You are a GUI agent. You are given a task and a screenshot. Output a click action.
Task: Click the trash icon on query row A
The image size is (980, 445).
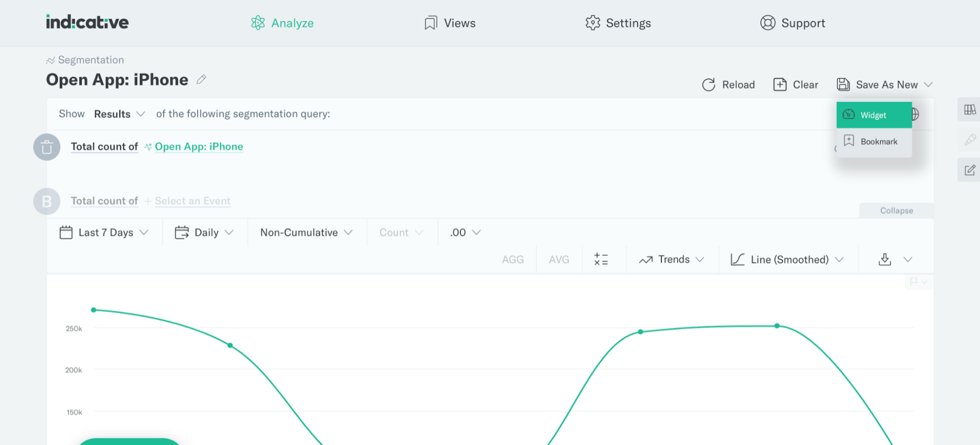pyautogui.click(x=47, y=147)
